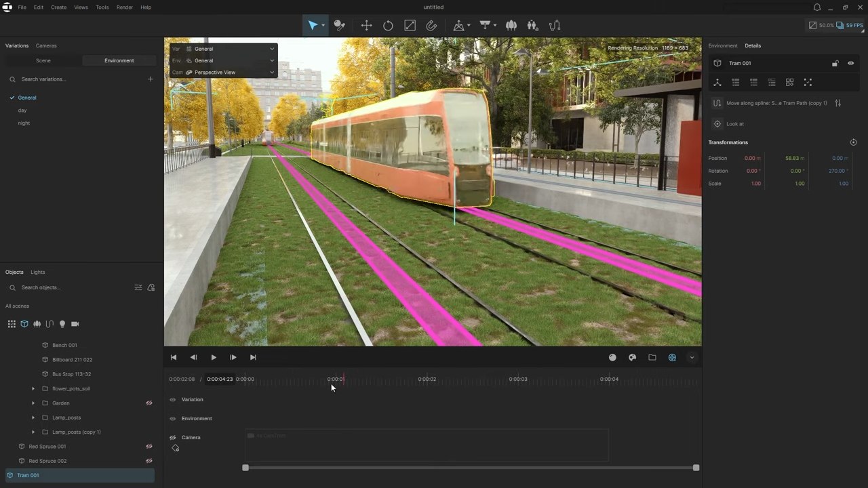This screenshot has width=868, height=488.
Task: Expand the Lamp_posts tree item
Action: coord(33,418)
